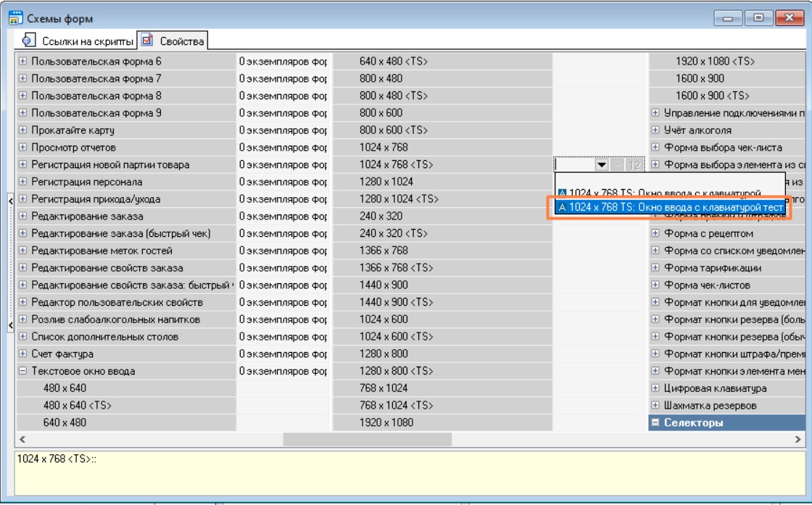Screen dimensions: 812x505
Task: Open the dropdown arrow in the 1024 x 768 <TS> row
Action: 602,165
